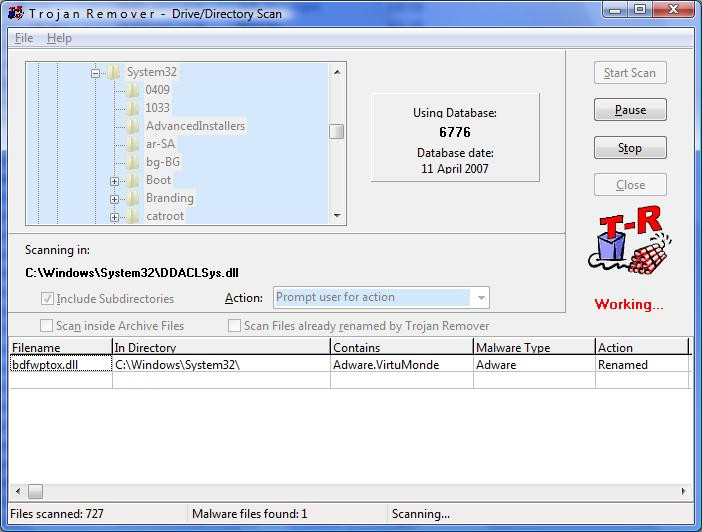Expand the Branding folder node
Image resolution: width=702 pixels, height=532 pixels.
114,199
